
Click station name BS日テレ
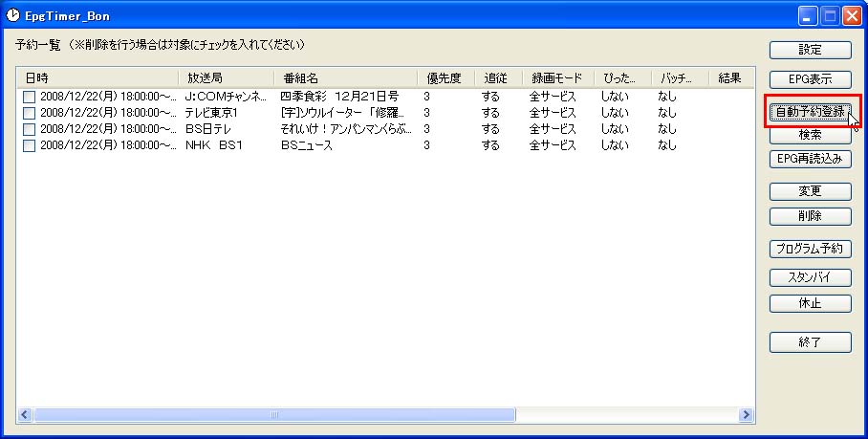click(x=208, y=129)
